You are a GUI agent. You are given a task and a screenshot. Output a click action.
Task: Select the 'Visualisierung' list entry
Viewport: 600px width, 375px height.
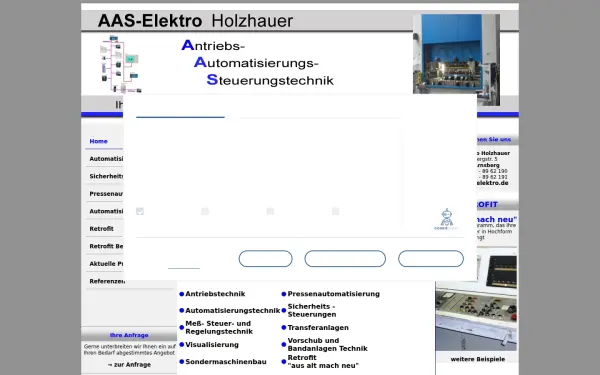(x=212, y=345)
